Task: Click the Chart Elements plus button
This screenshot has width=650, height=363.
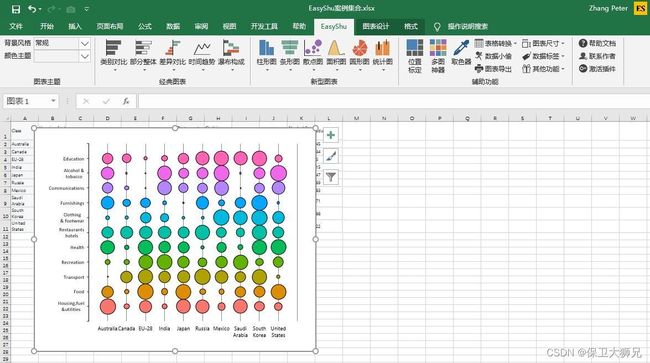Action: tap(331, 135)
